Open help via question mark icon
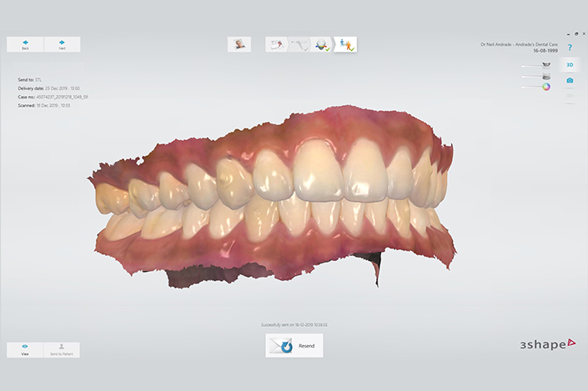This screenshot has height=391, width=588. click(x=570, y=48)
